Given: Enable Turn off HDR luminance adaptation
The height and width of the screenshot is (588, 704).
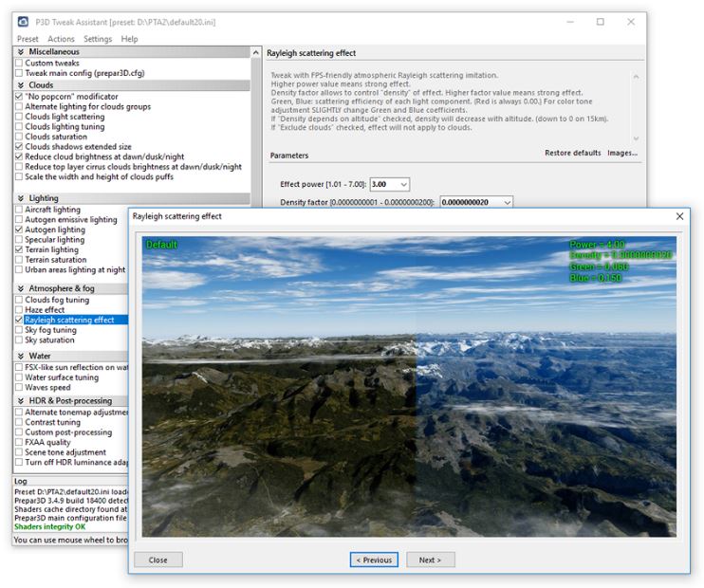Looking at the screenshot, I should click(x=19, y=462).
